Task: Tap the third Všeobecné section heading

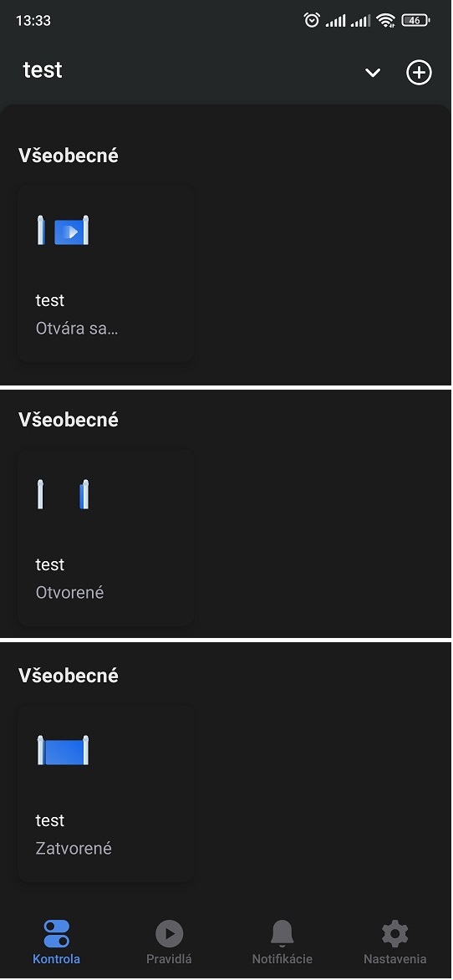Action: coord(68,675)
